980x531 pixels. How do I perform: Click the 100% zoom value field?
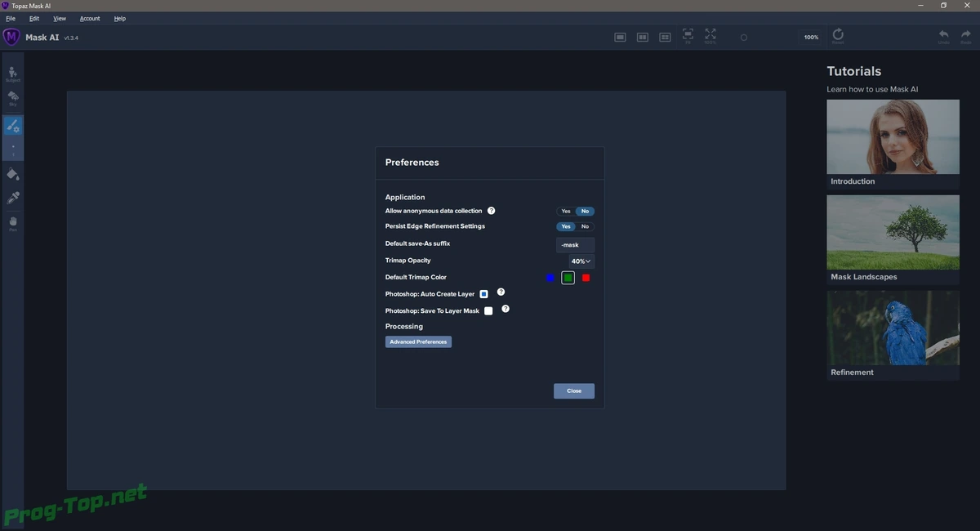pos(811,38)
